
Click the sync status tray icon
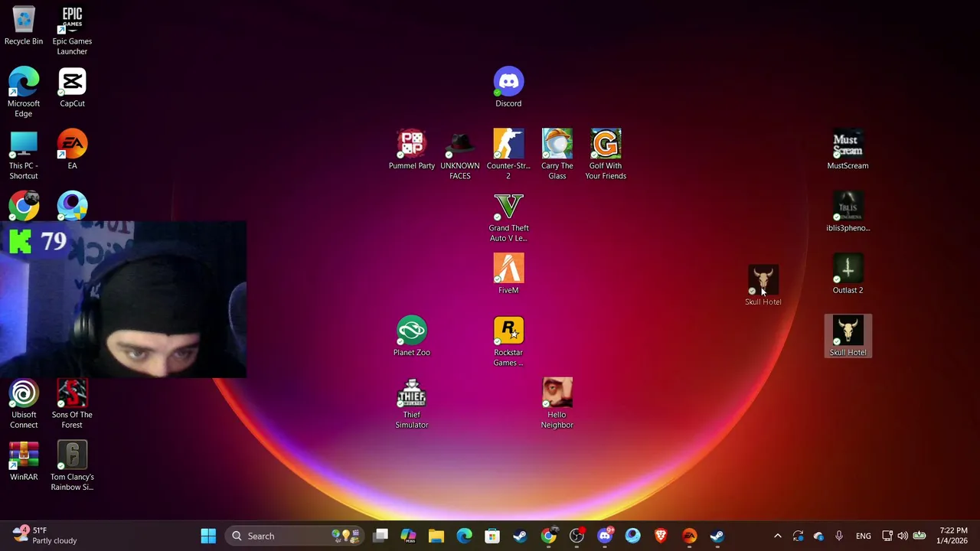(x=799, y=536)
